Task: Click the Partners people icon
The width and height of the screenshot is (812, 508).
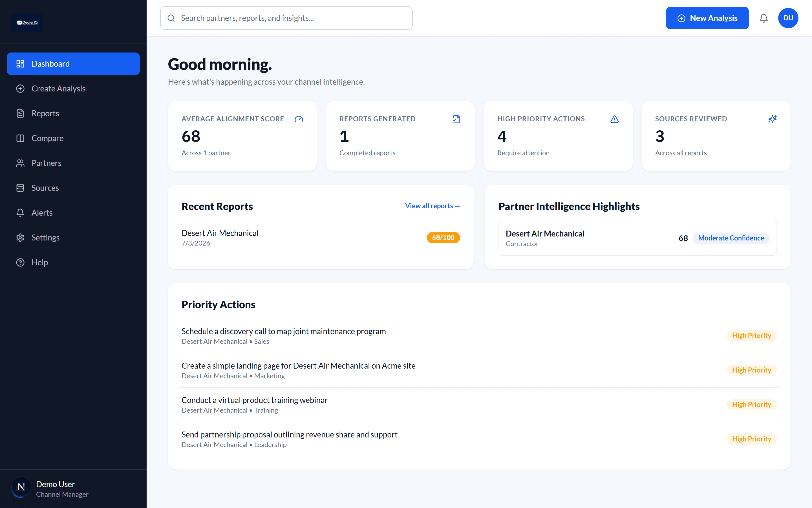Action: (21, 163)
